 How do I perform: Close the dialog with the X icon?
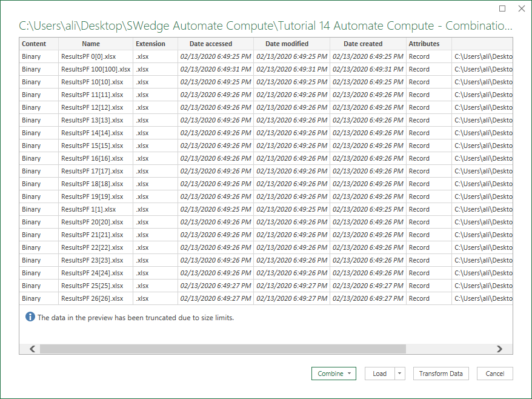pos(521,8)
